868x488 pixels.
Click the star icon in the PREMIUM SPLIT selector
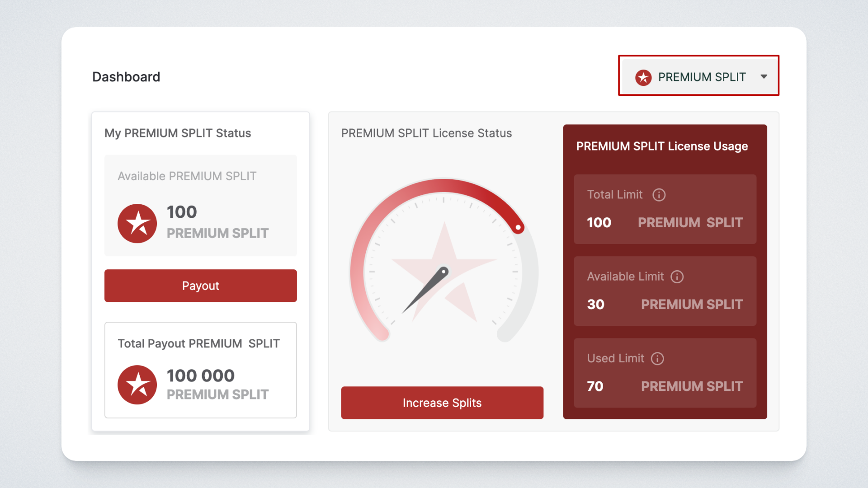pos(643,77)
